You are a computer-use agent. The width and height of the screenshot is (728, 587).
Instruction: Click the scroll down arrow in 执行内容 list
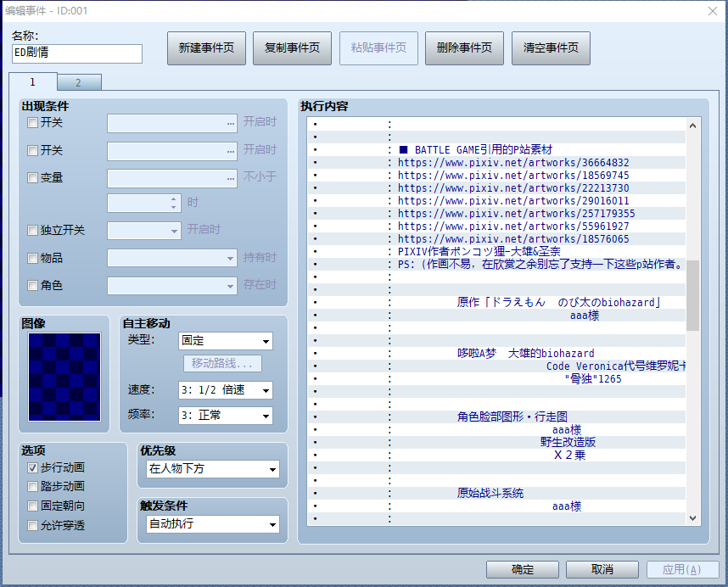pos(692,518)
